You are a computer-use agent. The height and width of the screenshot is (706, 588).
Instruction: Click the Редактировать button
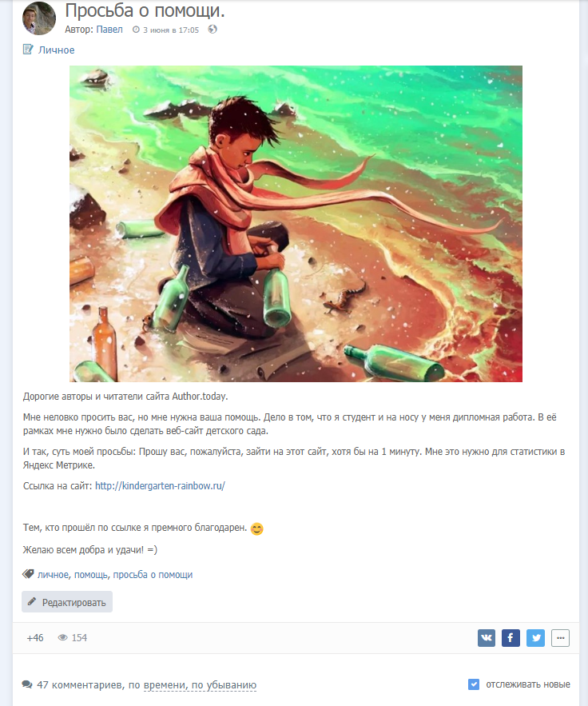(x=67, y=602)
